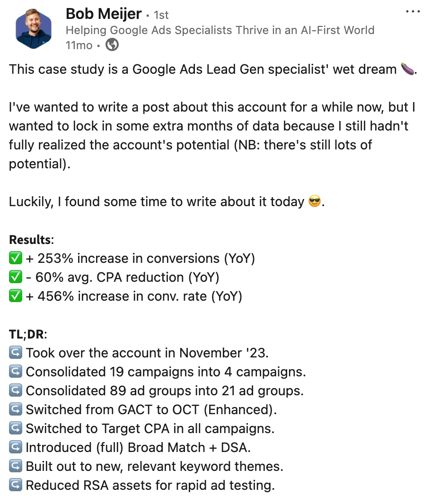Click arrow icon beside 'Consolidated 89 ad groups'

point(16,391)
